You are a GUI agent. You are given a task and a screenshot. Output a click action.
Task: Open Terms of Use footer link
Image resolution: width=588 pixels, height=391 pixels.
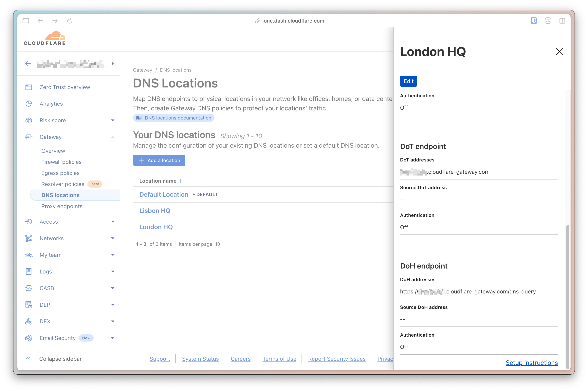point(279,359)
